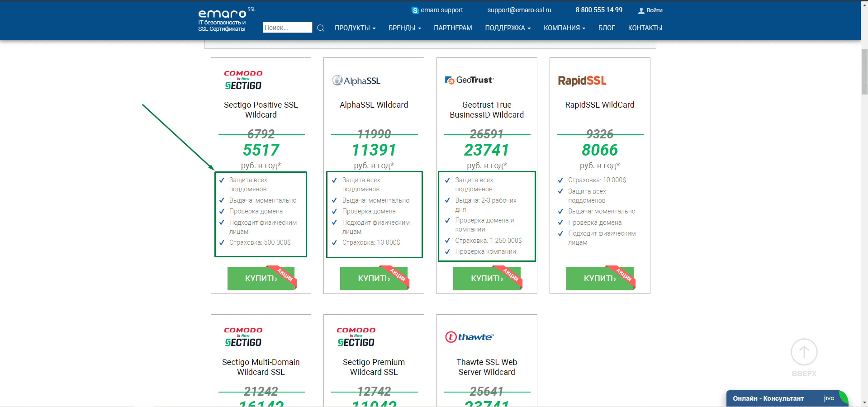This screenshot has width=868, height=407.
Task: Click the 11391 price on AlphaSSL card
Action: tap(374, 150)
